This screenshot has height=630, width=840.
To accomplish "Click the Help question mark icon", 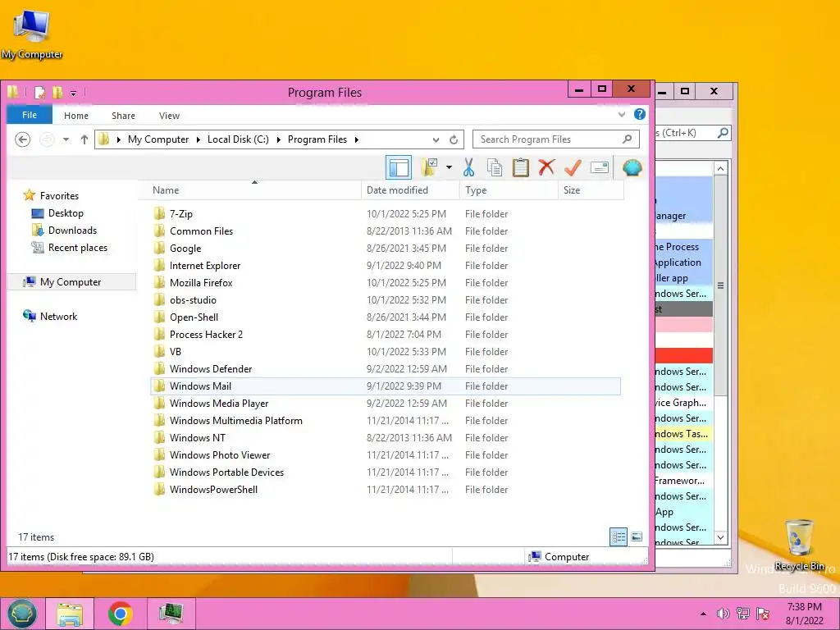I will pyautogui.click(x=640, y=114).
